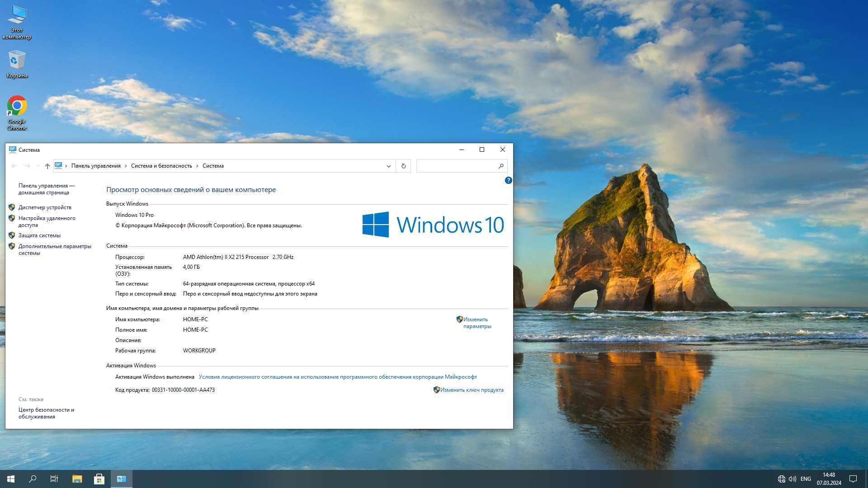Click the system icon in Система title bar
The height and width of the screenshot is (488, 868).
point(13,150)
